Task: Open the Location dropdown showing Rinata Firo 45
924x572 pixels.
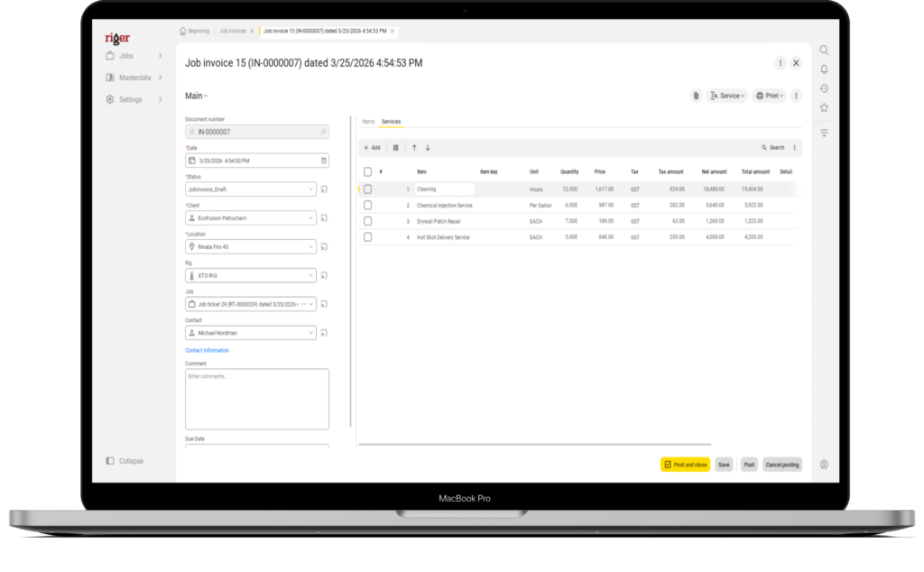Action: [x=251, y=247]
